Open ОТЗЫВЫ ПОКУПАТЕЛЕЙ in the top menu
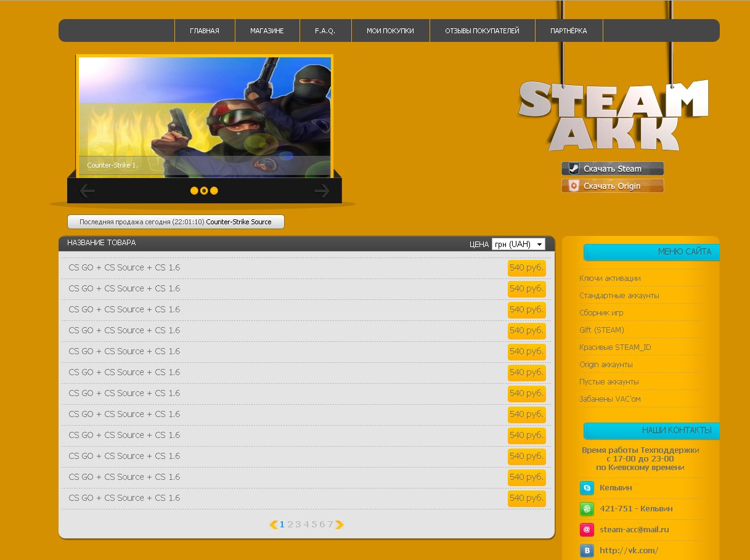The image size is (750, 560). point(482,31)
